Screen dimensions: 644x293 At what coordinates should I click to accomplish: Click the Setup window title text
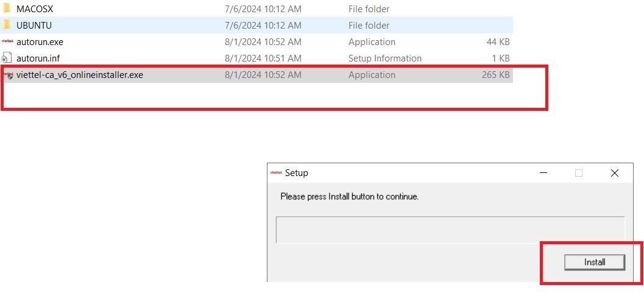(297, 173)
